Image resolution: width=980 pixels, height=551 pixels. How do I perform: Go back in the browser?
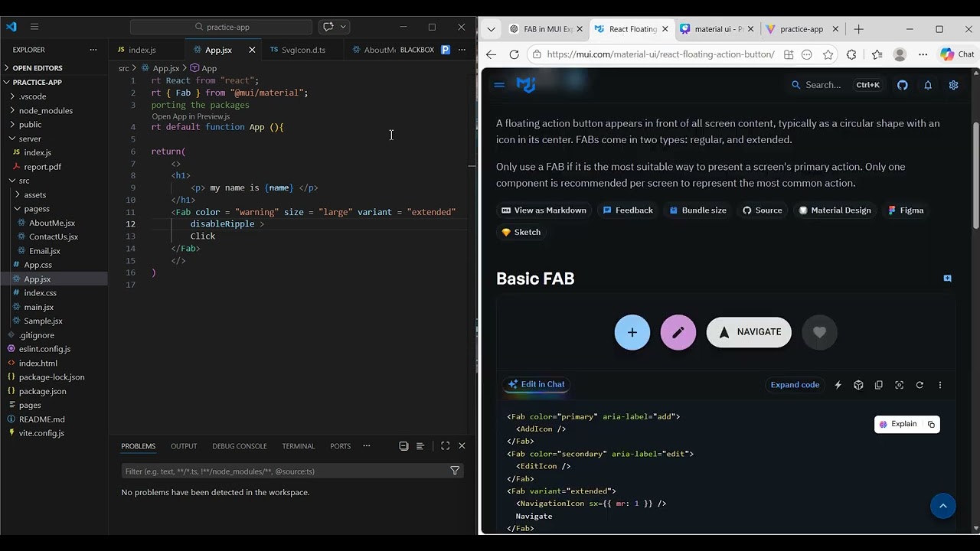(492, 54)
